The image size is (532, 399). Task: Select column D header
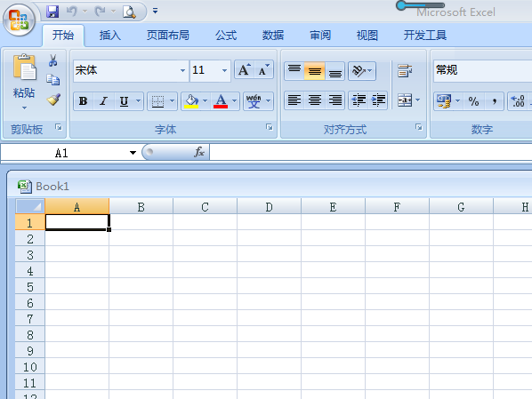tap(269, 206)
